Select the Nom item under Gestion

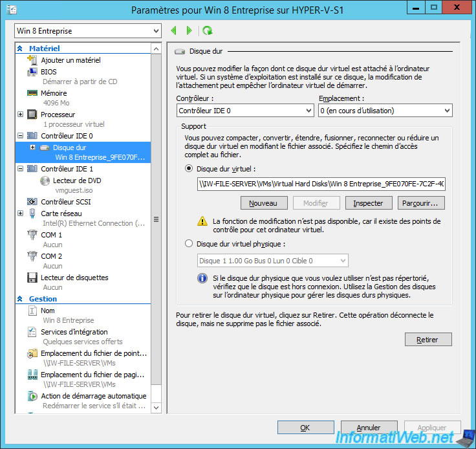coord(48,311)
